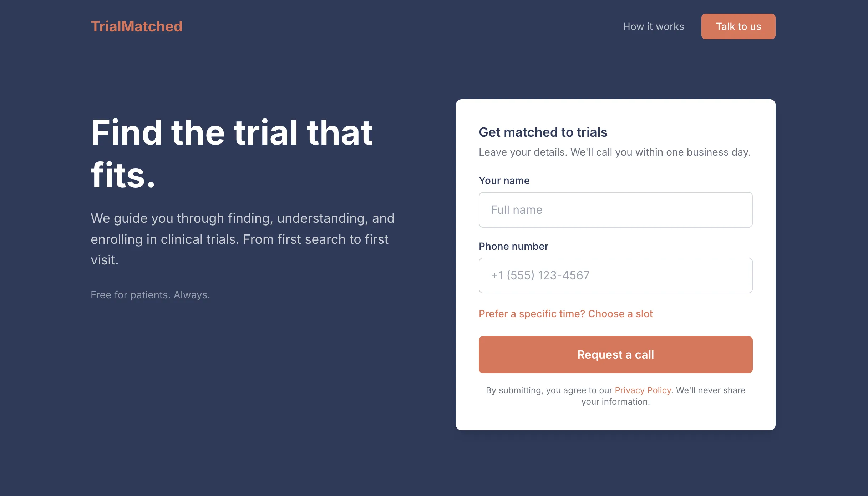Submit the form via Request a call
This screenshot has width=868, height=496.
(615, 354)
